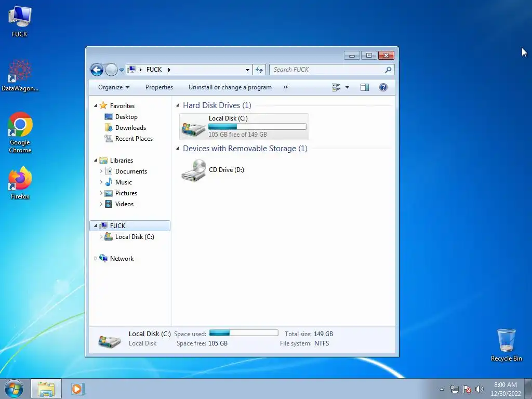
Task: Toggle the preview pane button
Action: click(365, 87)
